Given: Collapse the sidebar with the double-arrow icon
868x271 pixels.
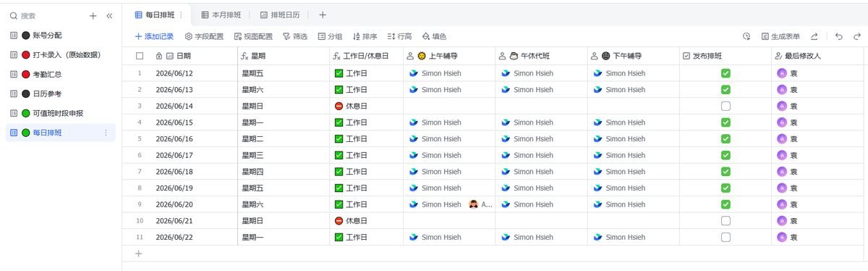Looking at the screenshot, I should 109,15.
